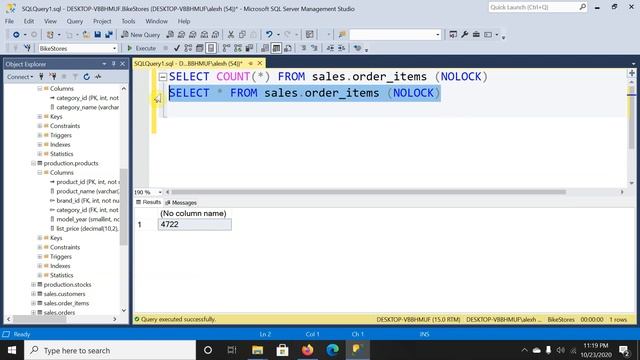Toggle the Include Live Query Statistics icon
This screenshot has height=360, width=640.
(x=238, y=48)
